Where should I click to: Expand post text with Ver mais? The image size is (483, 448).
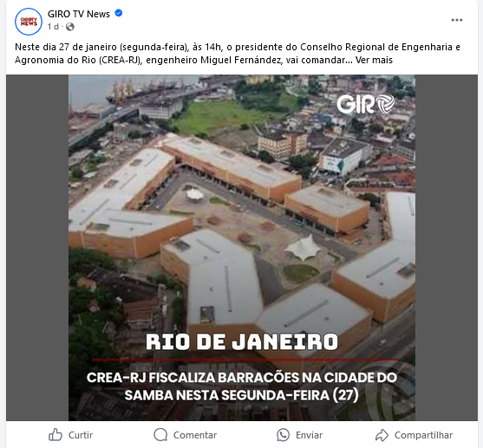pos(374,60)
